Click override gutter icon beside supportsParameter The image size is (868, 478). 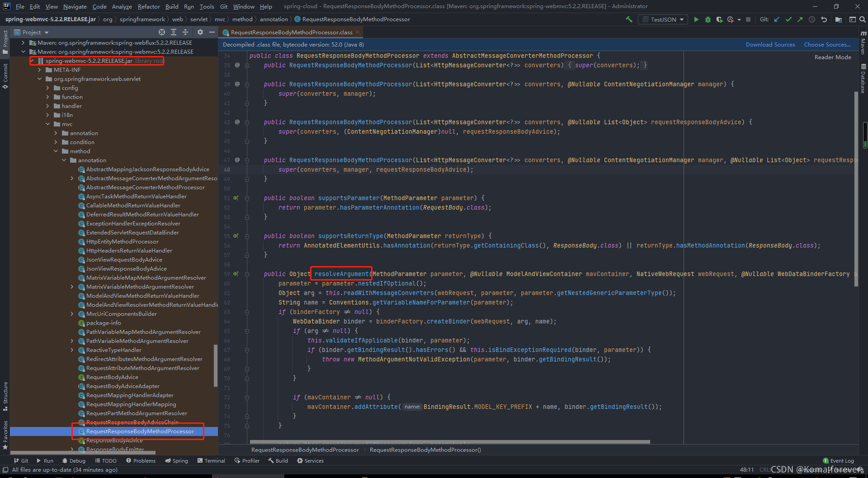pyautogui.click(x=236, y=198)
